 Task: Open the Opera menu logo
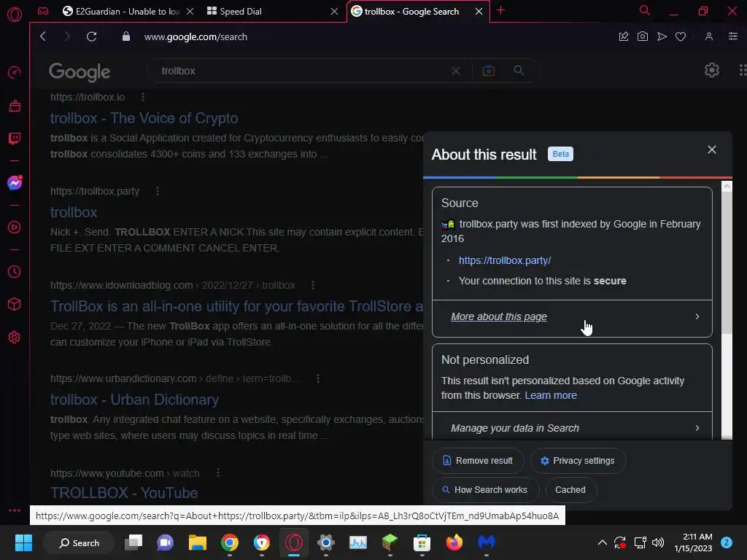pos(15,15)
